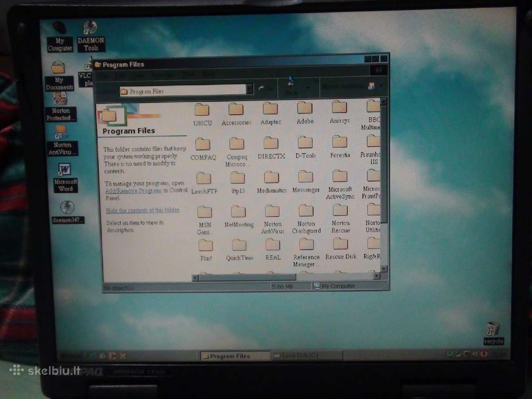This screenshot has width=532, height=399.
Task: Select the D-Tools folder
Action: click(x=305, y=148)
